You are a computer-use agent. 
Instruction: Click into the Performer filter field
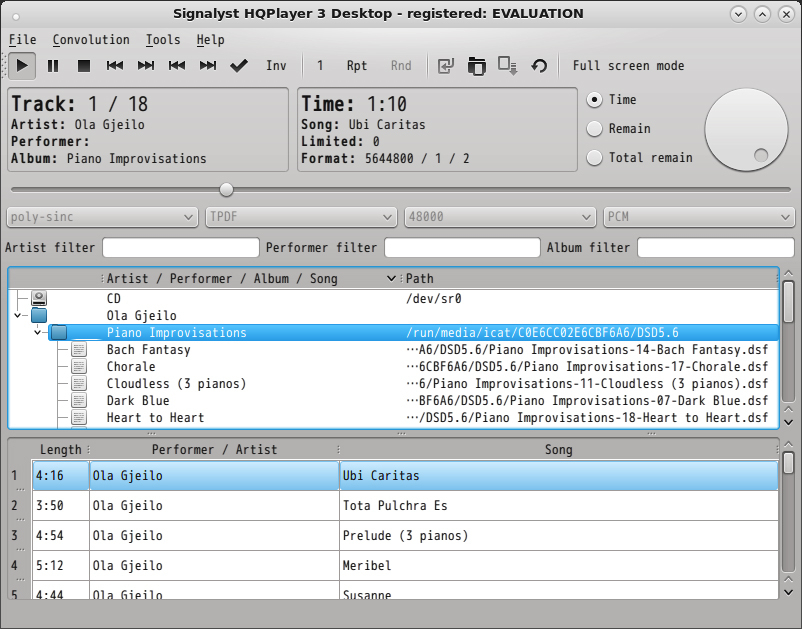click(462, 248)
